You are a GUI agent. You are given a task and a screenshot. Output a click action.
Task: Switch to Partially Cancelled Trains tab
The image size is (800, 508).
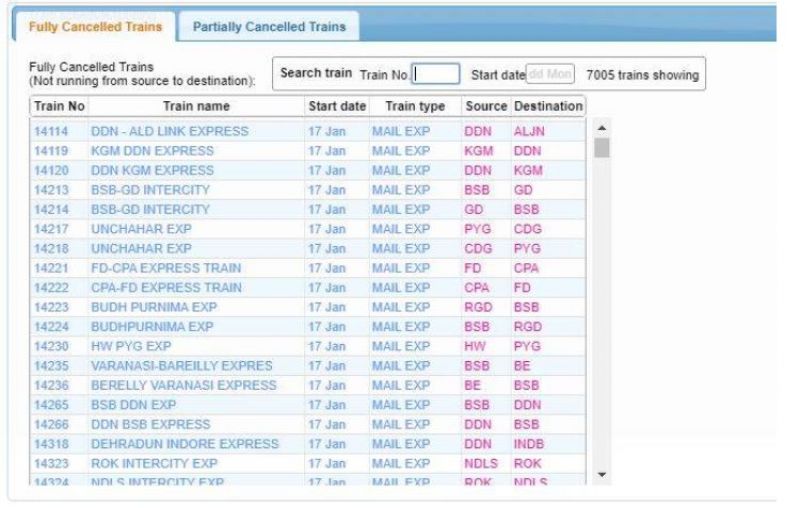pyautogui.click(x=268, y=26)
